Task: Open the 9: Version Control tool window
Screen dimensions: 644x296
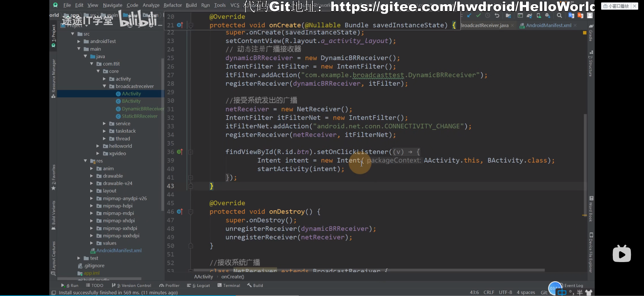Action: 131,285
